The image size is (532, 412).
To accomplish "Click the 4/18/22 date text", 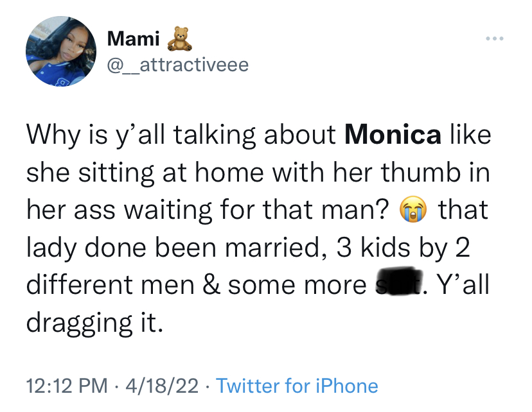I will [x=163, y=386].
